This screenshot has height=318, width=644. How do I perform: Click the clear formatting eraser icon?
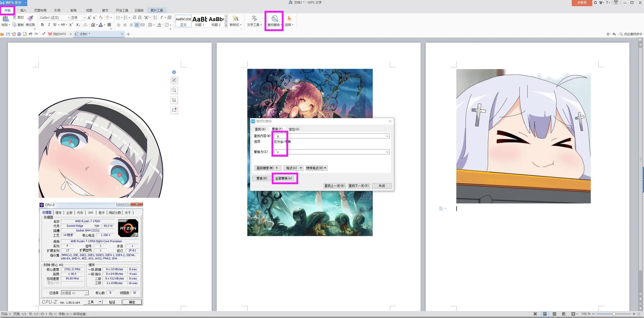coord(101,17)
